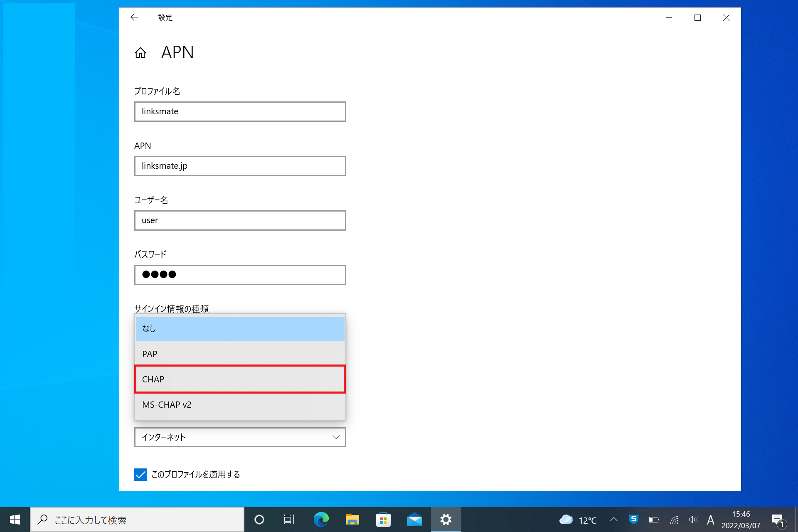Open the notification center button
Image resolution: width=798 pixels, height=532 pixels.
778,520
